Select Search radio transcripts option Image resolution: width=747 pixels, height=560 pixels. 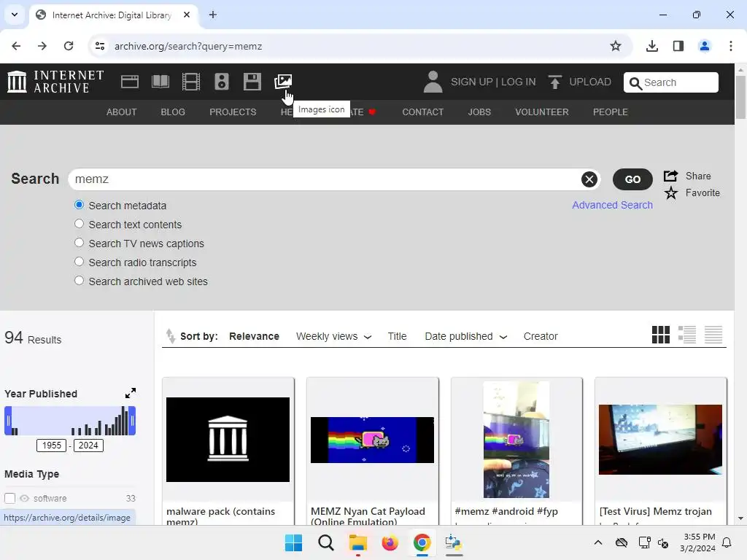click(79, 262)
